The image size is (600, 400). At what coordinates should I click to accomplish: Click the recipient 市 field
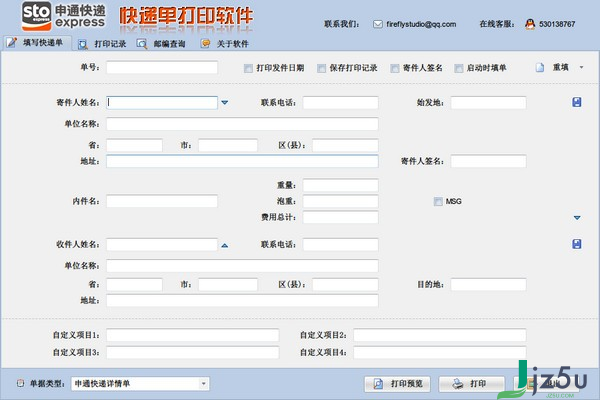click(228, 284)
